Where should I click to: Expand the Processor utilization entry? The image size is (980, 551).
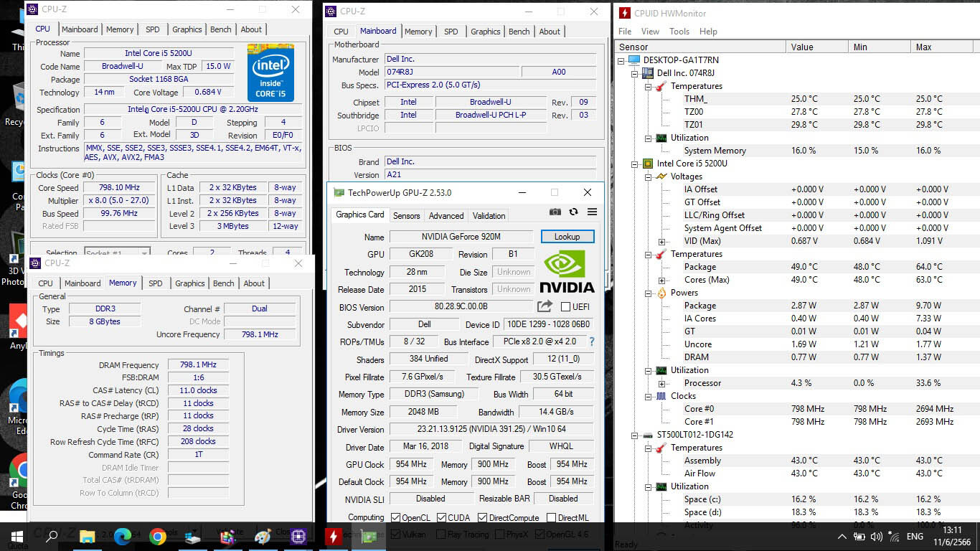click(661, 384)
